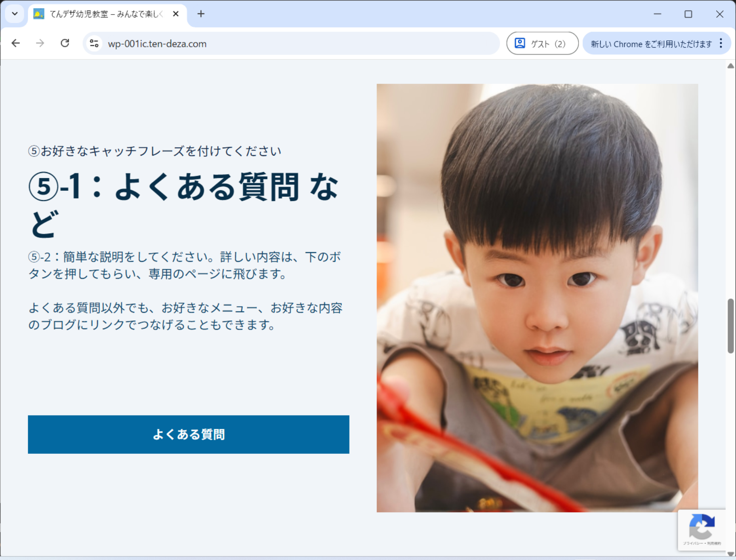The image size is (736, 560).
Task: Click the photo of the boy
Action: pyautogui.click(x=537, y=298)
